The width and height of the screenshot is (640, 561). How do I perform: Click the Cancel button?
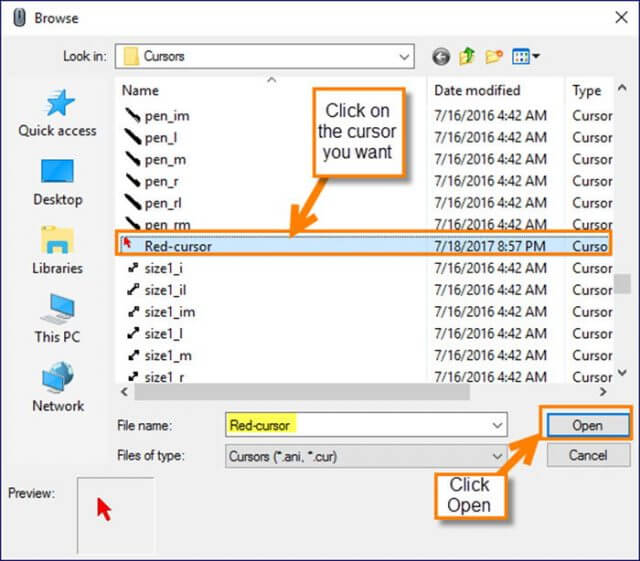click(x=588, y=455)
